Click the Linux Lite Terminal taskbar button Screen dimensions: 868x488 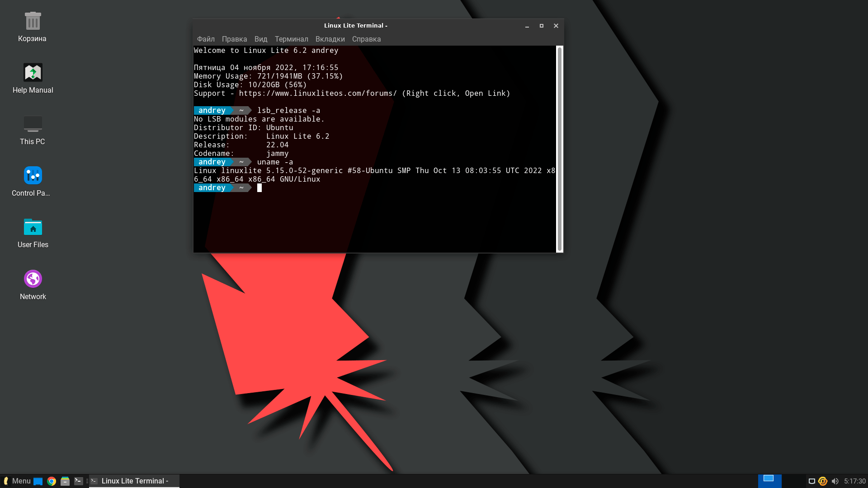tap(134, 481)
